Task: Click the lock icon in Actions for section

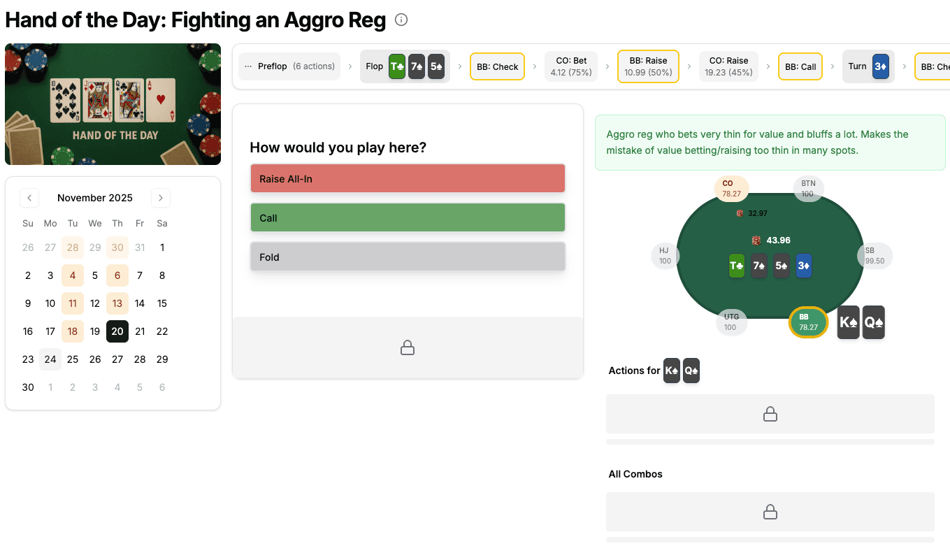Action: [x=770, y=415]
